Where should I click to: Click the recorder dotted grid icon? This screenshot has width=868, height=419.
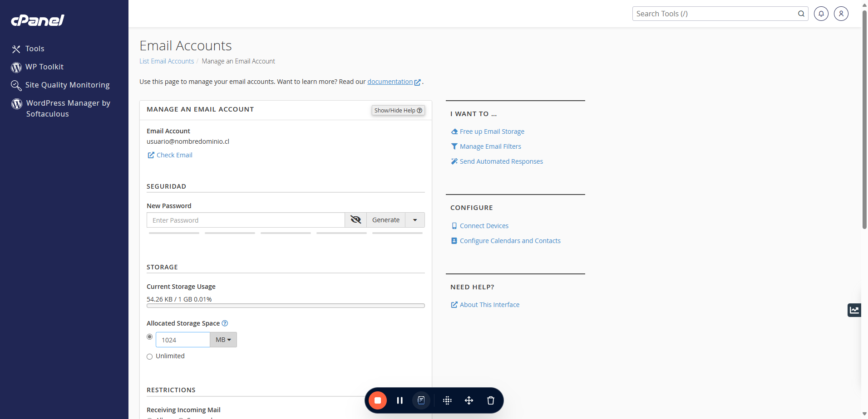point(447,400)
